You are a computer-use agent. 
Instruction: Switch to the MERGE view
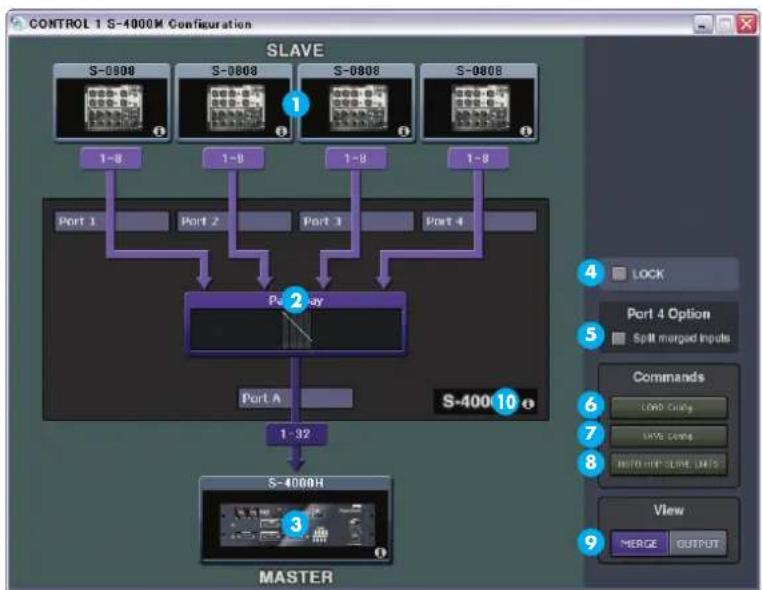[x=640, y=543]
